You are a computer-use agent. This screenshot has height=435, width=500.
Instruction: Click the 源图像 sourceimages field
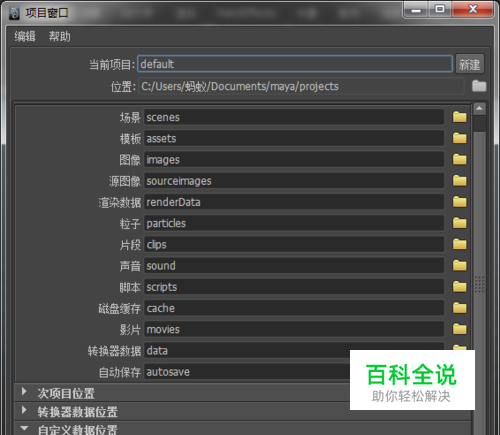pos(294,181)
